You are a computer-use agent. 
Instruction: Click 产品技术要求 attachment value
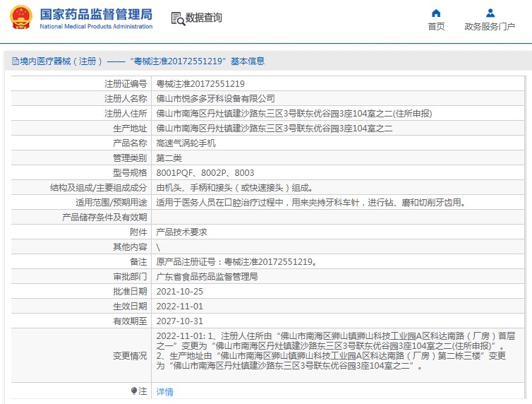[181, 232]
